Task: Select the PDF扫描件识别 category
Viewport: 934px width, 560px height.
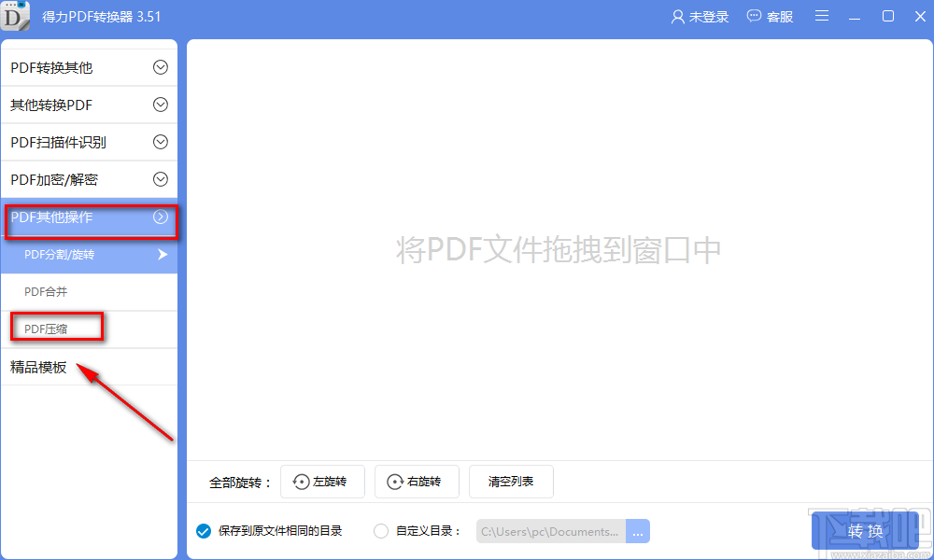Action: (x=90, y=142)
